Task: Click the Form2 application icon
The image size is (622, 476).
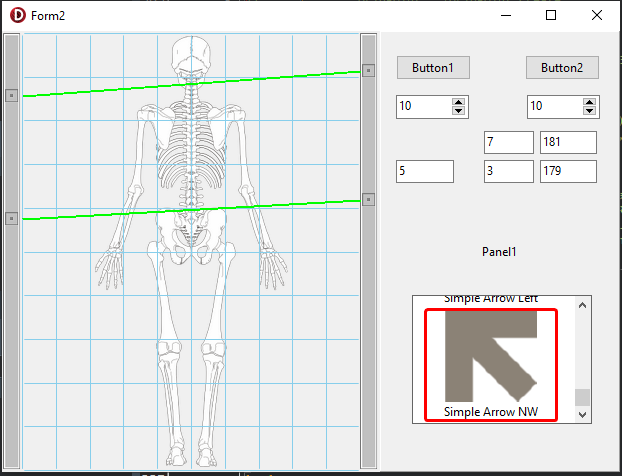Action: point(17,15)
